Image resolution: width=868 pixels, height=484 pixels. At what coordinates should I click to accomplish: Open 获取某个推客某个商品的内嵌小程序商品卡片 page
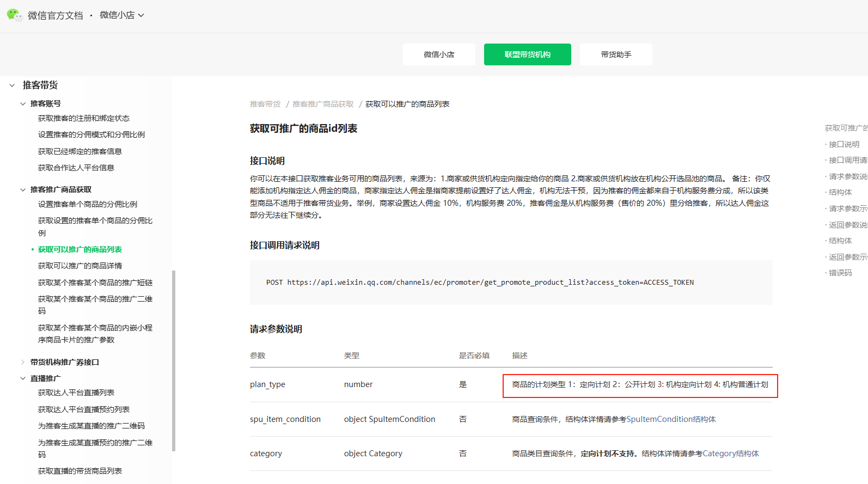pos(95,334)
